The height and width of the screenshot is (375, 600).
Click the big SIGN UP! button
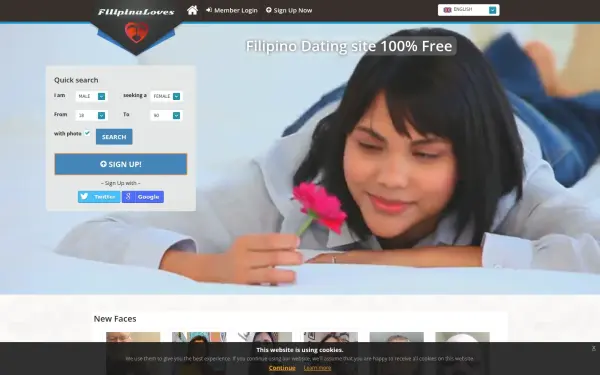(x=121, y=164)
